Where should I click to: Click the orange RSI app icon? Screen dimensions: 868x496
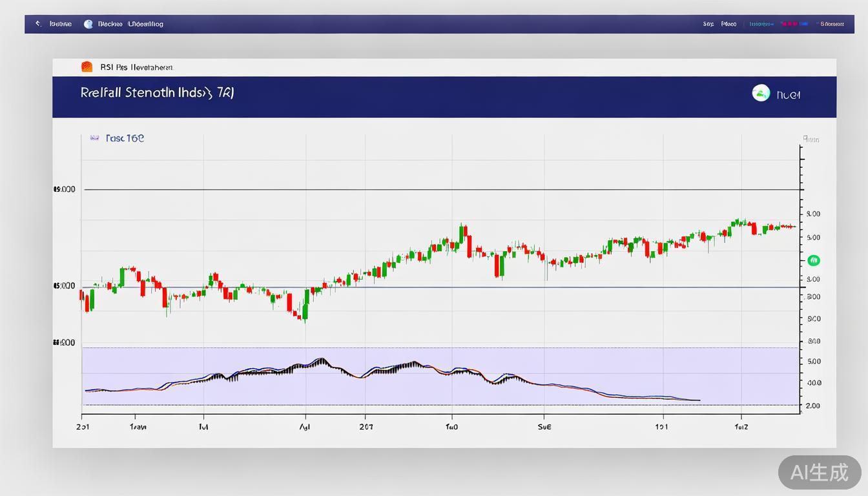[87, 67]
